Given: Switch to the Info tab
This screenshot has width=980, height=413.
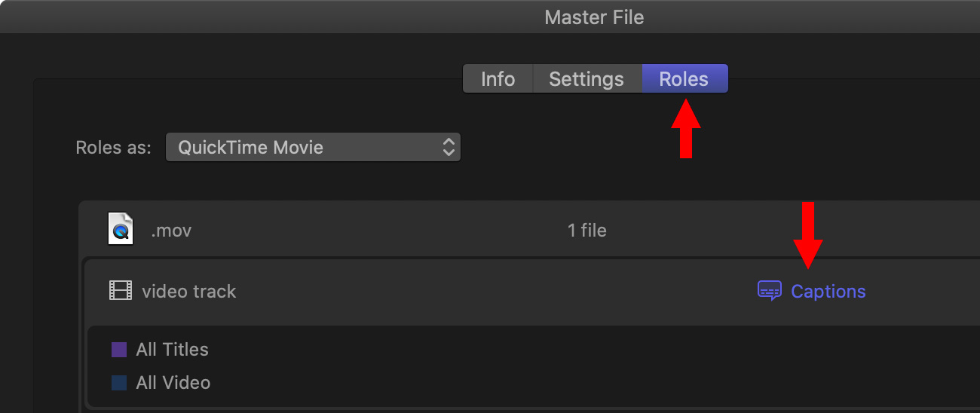Looking at the screenshot, I should (498, 79).
